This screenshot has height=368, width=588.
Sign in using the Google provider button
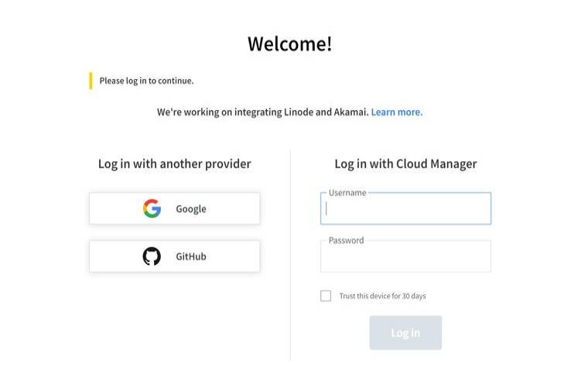click(x=190, y=208)
